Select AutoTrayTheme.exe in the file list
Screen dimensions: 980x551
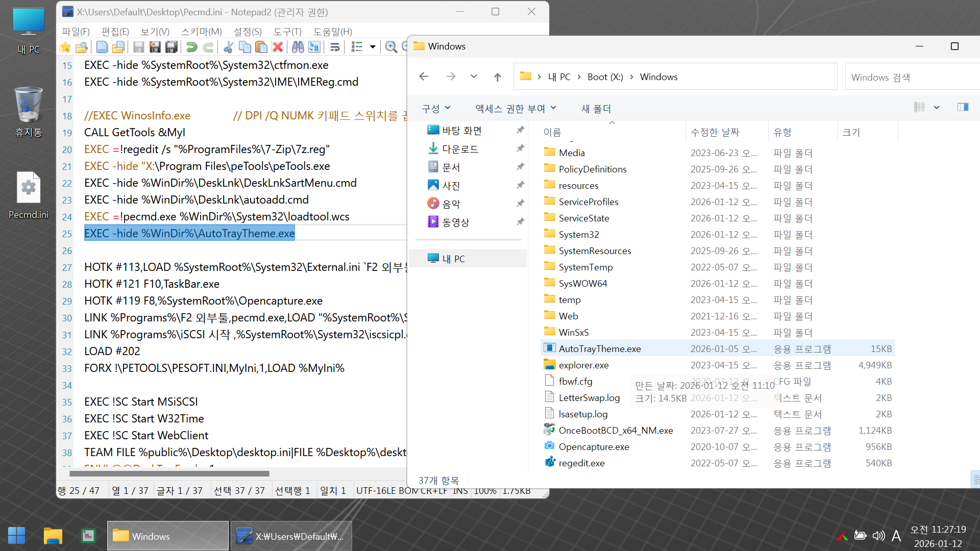[599, 348]
